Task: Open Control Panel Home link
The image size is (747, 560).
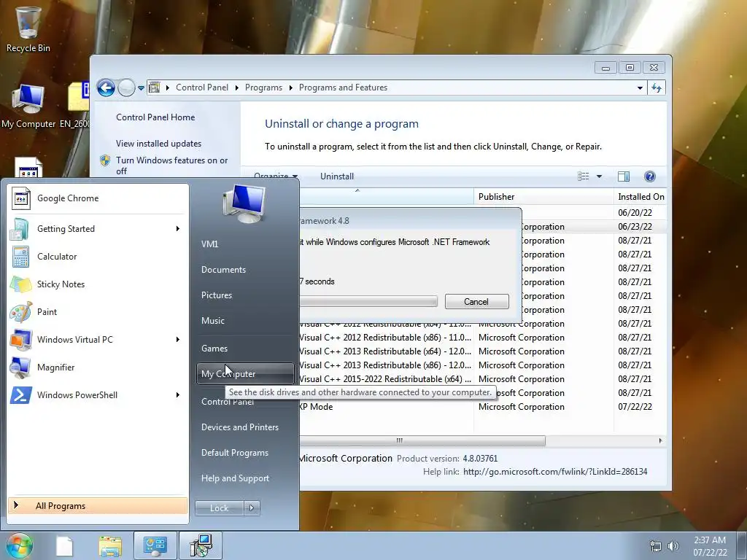Action: tap(155, 117)
